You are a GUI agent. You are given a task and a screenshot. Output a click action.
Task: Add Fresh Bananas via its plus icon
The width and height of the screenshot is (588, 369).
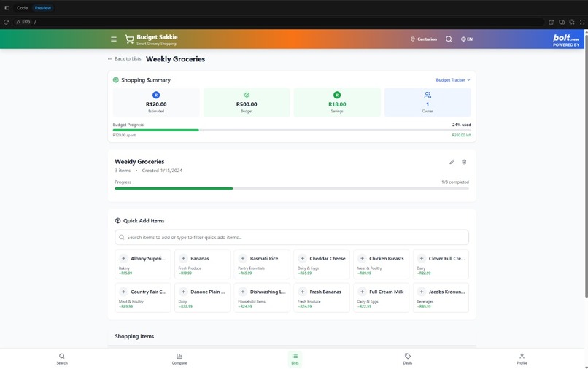[302, 292]
